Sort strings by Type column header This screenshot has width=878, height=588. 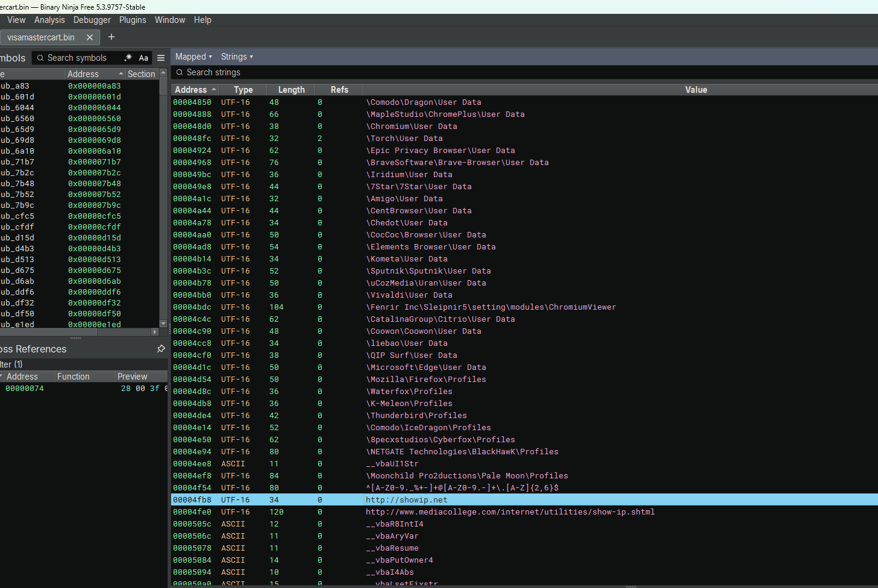tap(243, 90)
